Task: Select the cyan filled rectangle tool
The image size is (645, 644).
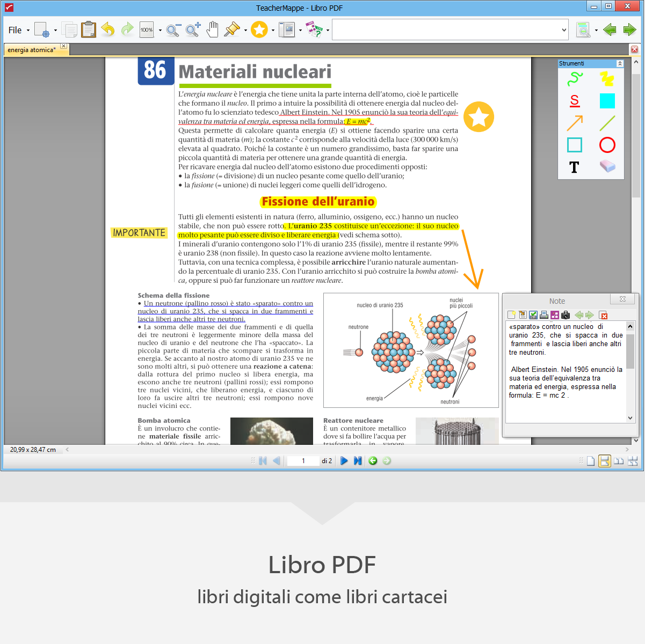Action: [x=607, y=101]
